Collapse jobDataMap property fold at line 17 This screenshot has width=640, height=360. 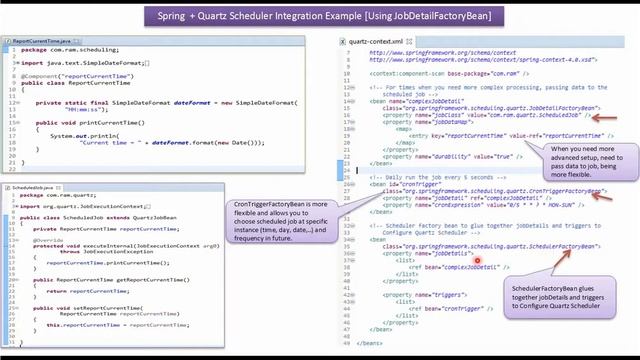pyautogui.click(x=353, y=122)
